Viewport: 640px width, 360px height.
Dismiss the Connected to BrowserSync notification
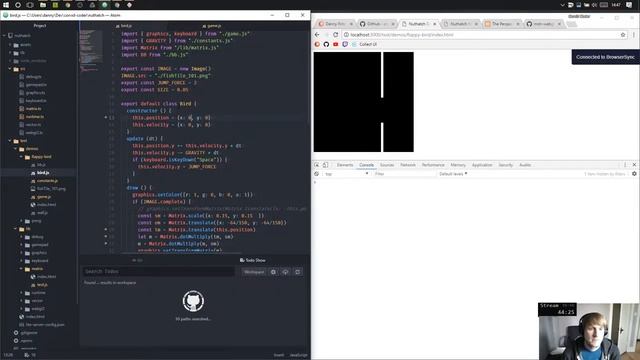tap(605, 57)
